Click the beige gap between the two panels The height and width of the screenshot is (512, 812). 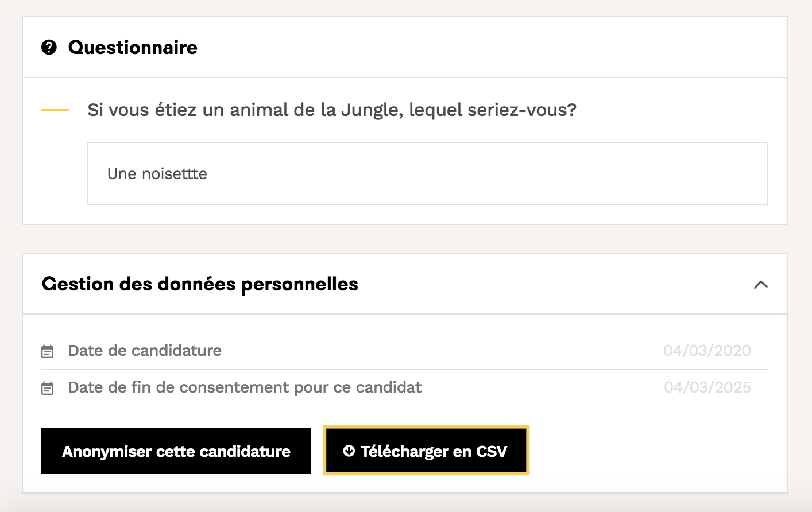(404, 239)
